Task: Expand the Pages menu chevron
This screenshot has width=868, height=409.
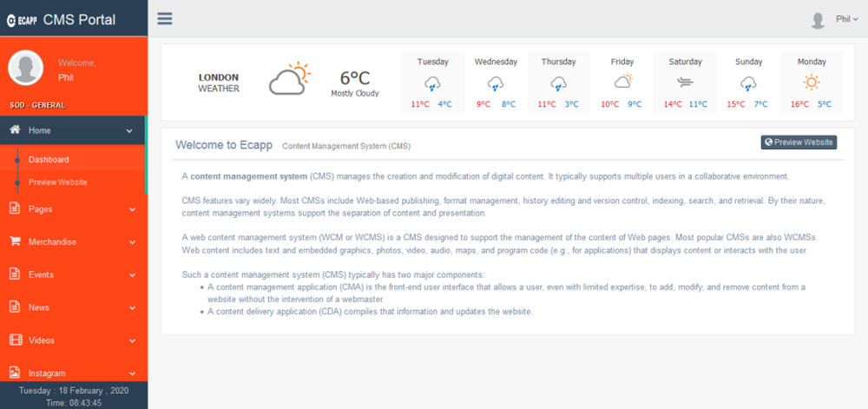Action: [x=132, y=209]
